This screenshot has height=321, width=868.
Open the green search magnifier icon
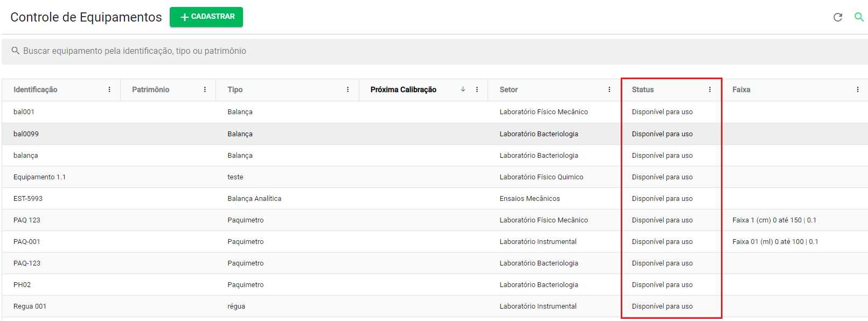click(x=859, y=17)
